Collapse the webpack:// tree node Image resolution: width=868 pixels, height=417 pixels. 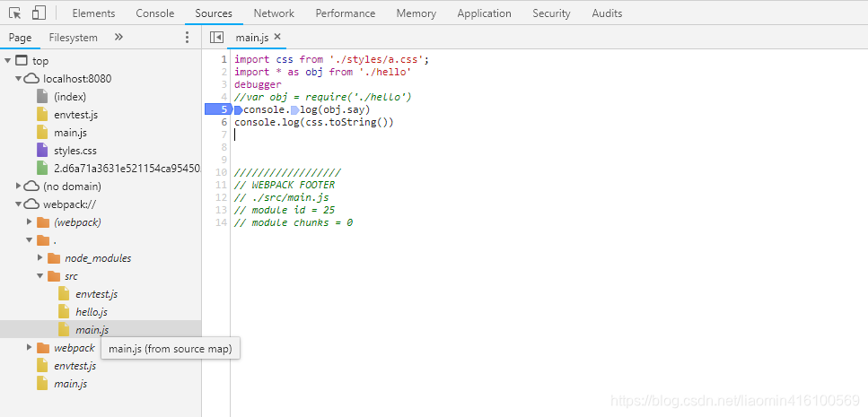point(18,204)
